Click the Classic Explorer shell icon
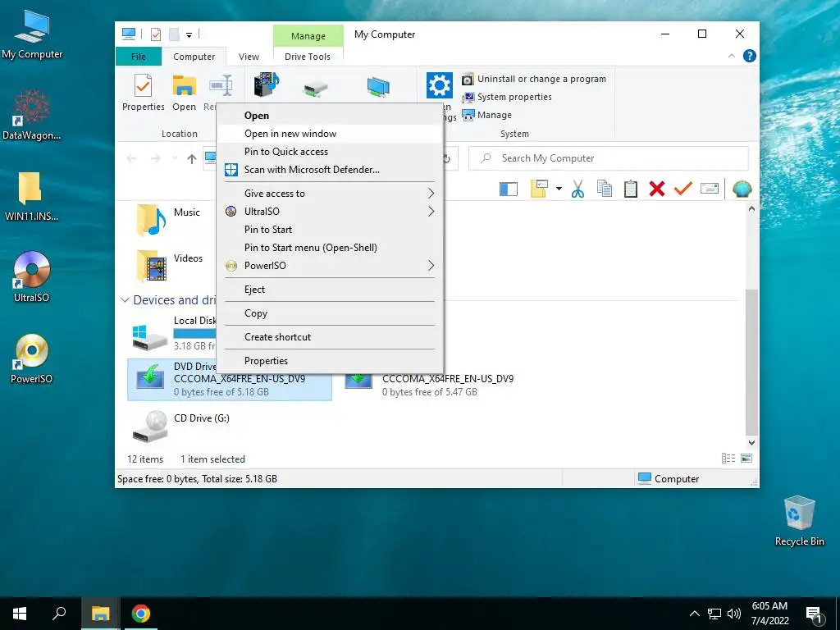Screen dimensions: 840x630 [x=742, y=189]
